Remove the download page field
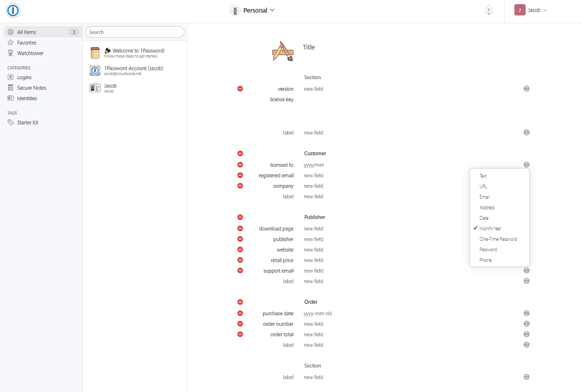The width and height of the screenshot is (582, 392). 240,229
